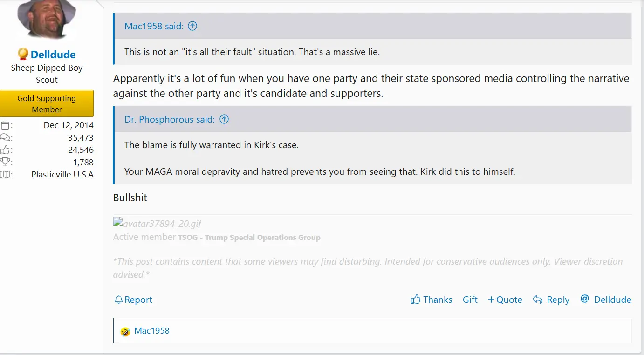The width and height of the screenshot is (644, 355).
Task: Click the up-arrow icon beside Dr. Phosphorous said
Action: pos(224,119)
